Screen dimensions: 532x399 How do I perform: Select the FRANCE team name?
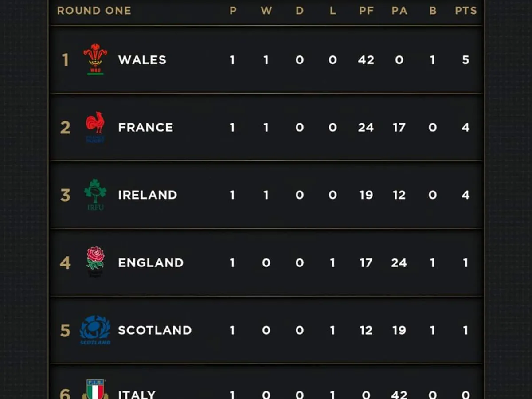pos(145,128)
